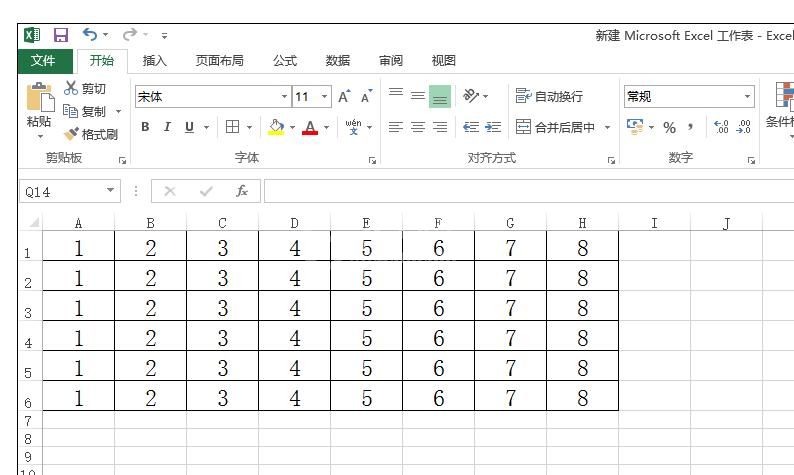Click the accounting number format icon

(635, 126)
